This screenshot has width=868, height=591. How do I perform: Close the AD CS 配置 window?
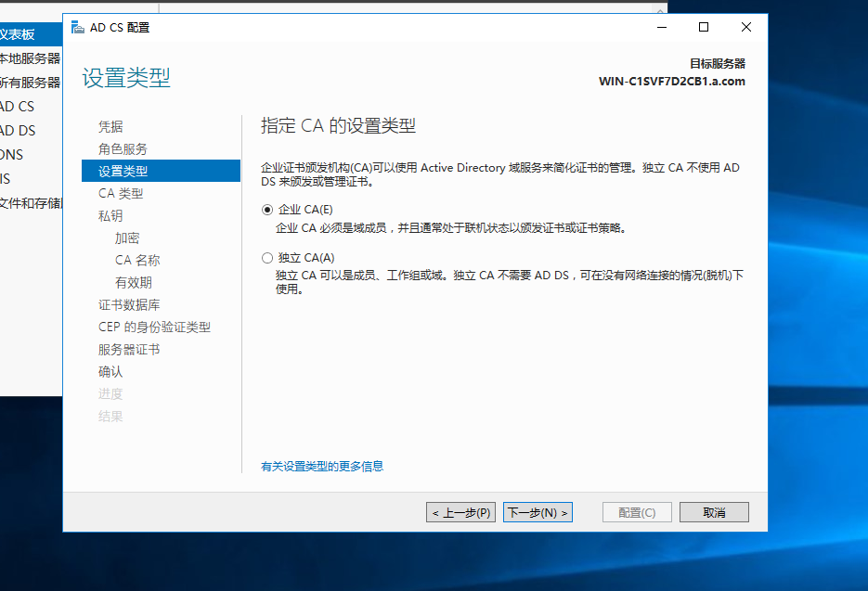(x=746, y=27)
